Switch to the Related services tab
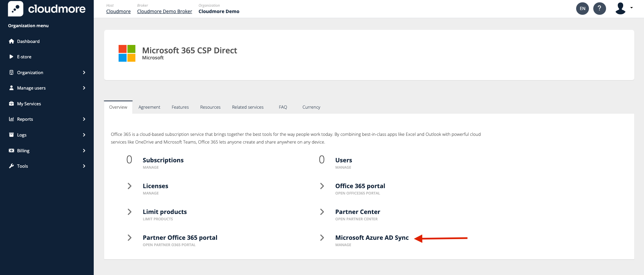 248,107
